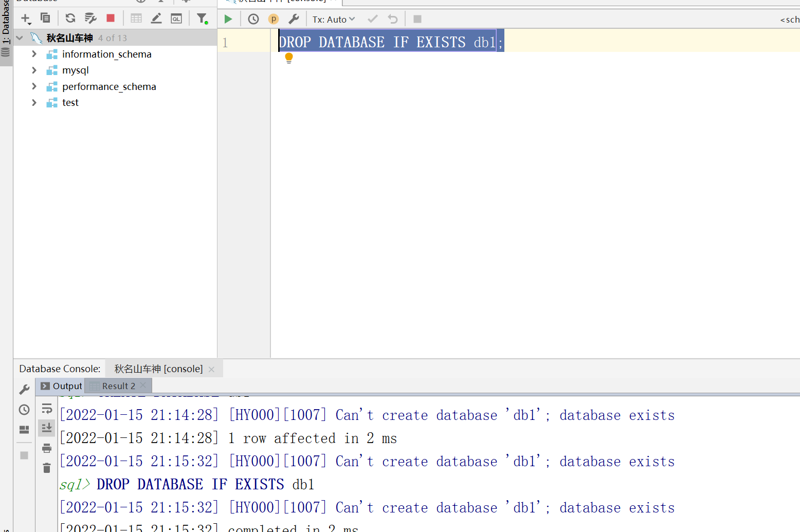Click the Duplicate data source icon
The image size is (800, 532).
point(45,19)
